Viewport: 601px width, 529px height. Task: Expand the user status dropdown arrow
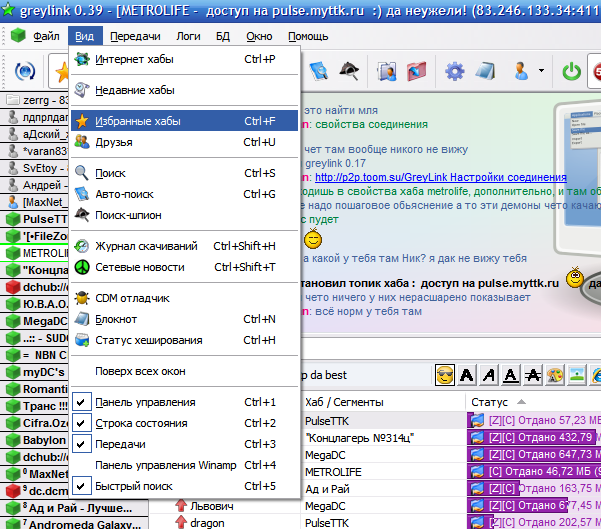541,71
